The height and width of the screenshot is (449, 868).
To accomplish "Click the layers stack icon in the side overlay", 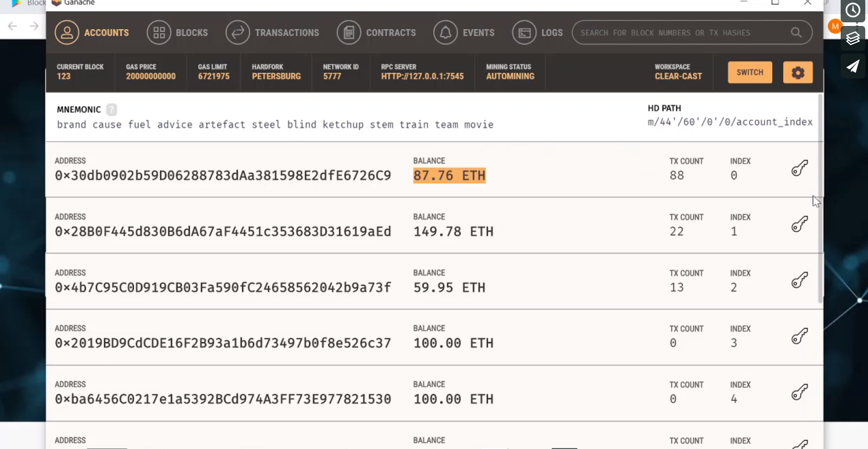I will tap(853, 38).
